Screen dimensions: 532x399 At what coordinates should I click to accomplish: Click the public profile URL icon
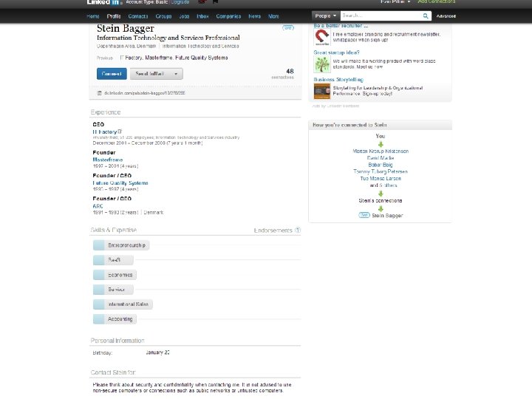[x=100, y=93]
